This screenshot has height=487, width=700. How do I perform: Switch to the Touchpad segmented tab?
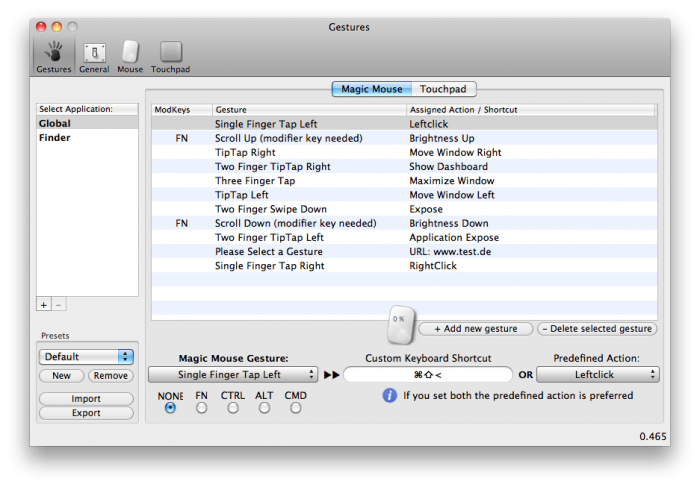(x=443, y=89)
